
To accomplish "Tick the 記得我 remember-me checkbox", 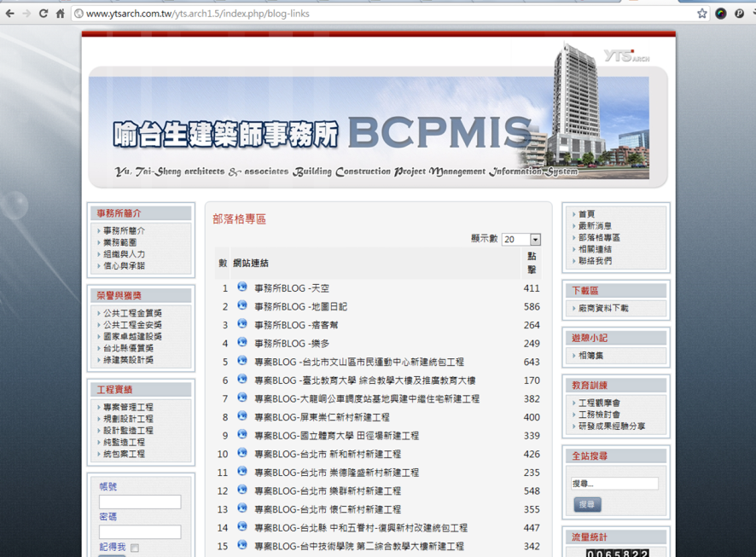I will 135,548.
